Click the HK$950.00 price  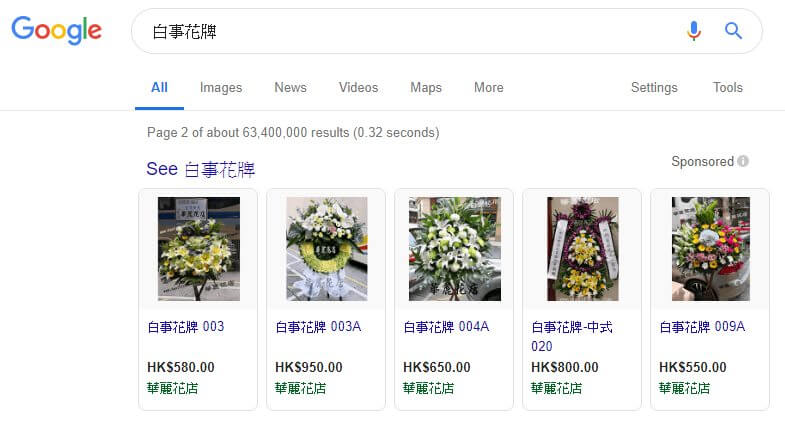[309, 367]
